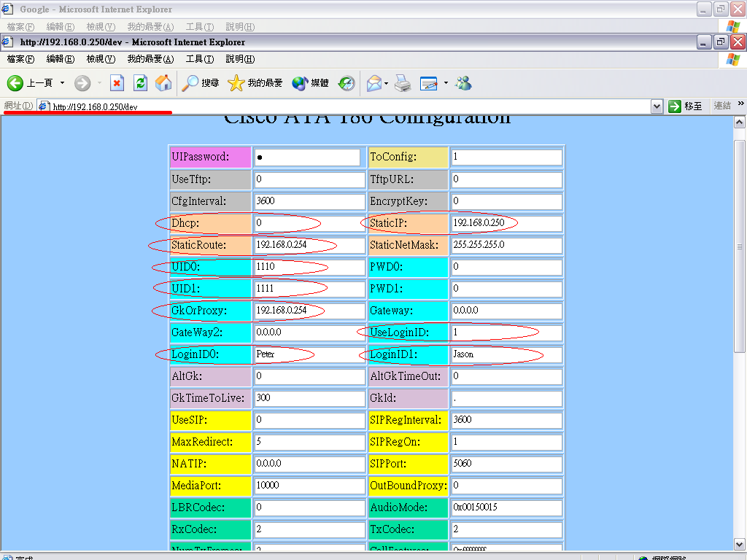Open the address bar dropdown arrow

click(657, 106)
